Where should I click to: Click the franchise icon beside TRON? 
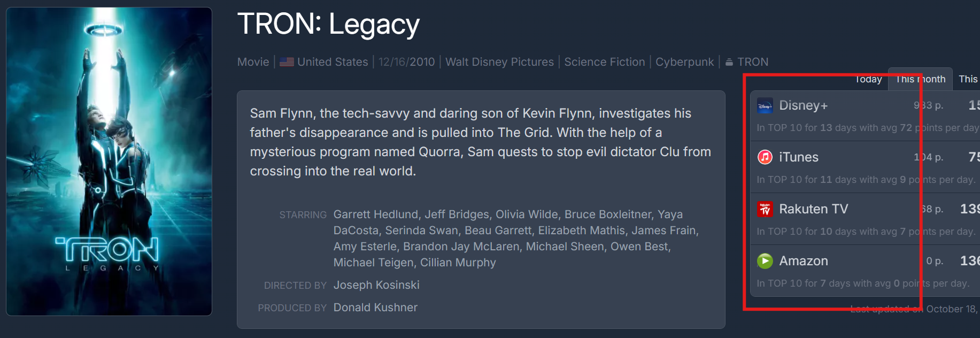[x=729, y=63]
